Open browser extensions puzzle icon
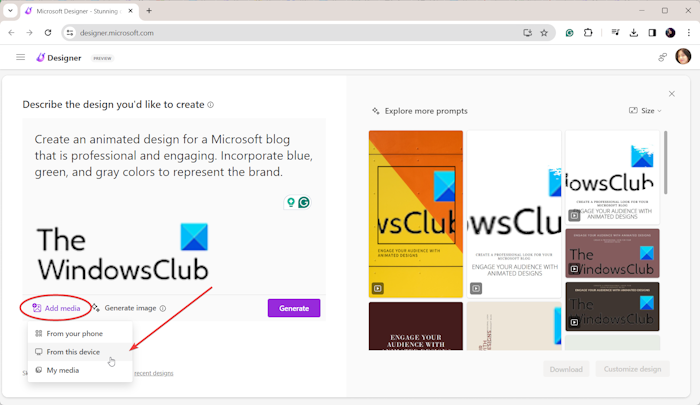Image resolution: width=700 pixels, height=405 pixels. click(x=588, y=33)
